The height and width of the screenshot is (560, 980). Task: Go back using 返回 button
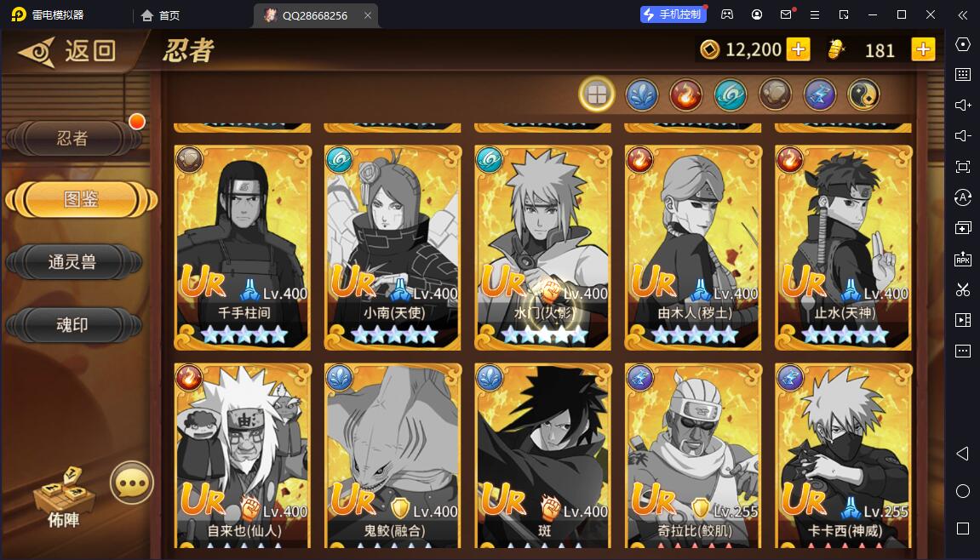pyautogui.click(x=67, y=50)
